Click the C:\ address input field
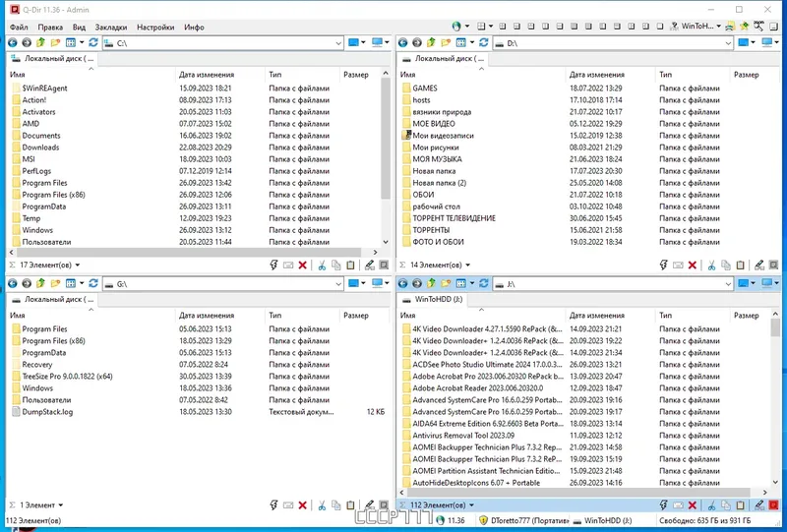Viewport: 787px width, 532px height. (x=223, y=43)
